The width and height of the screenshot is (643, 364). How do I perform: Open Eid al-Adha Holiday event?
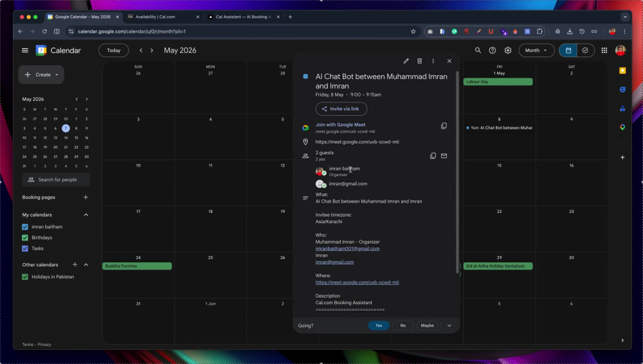(498, 266)
